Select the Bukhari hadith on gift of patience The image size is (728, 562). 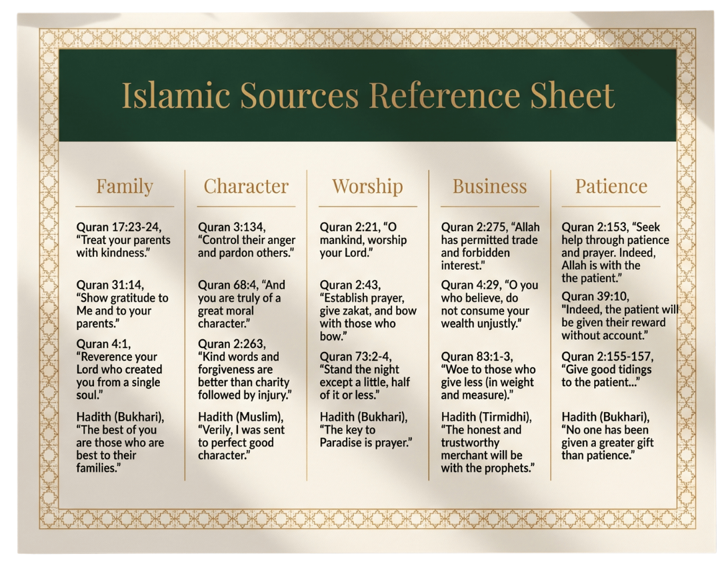click(609, 435)
